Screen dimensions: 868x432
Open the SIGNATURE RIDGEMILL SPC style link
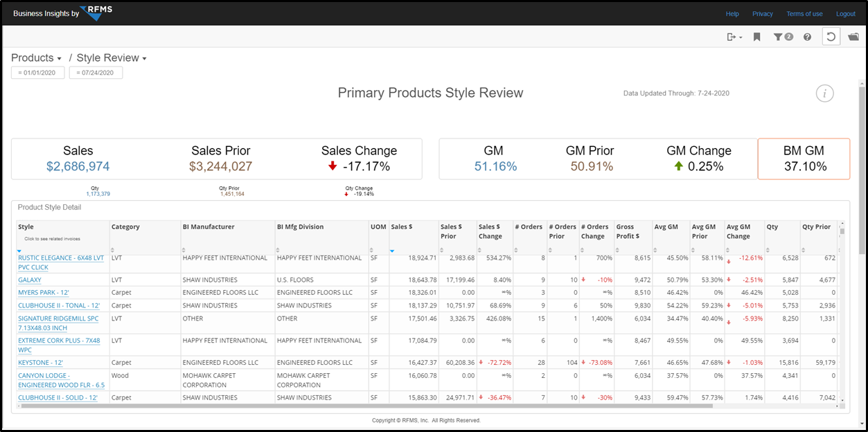coord(60,323)
